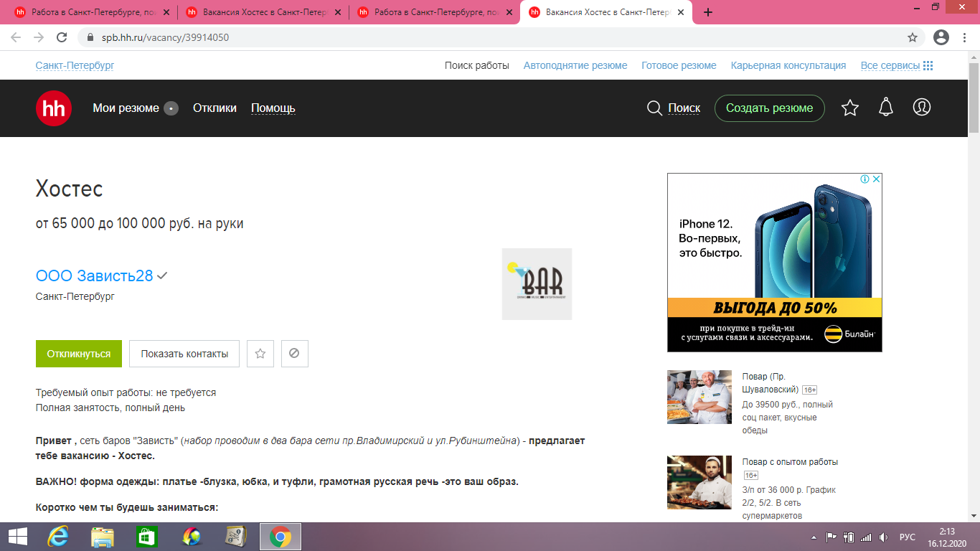
Task: Open Все сервисы link
Action: 890,65
